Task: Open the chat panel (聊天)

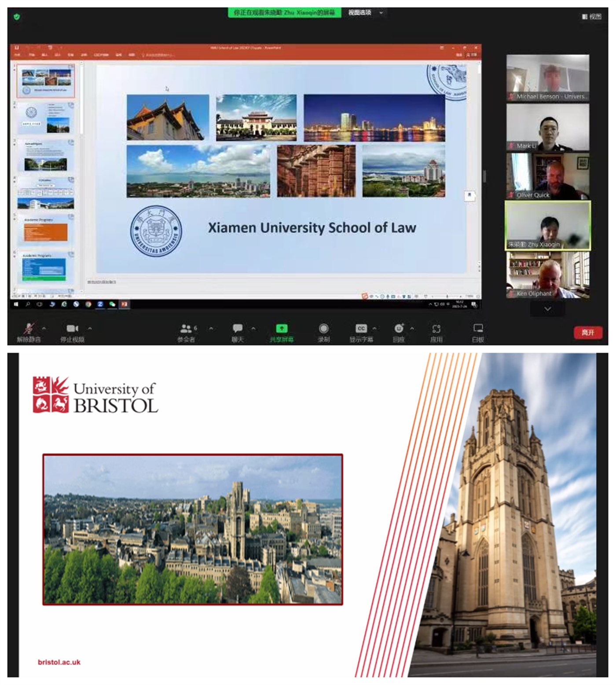Action: point(238,333)
